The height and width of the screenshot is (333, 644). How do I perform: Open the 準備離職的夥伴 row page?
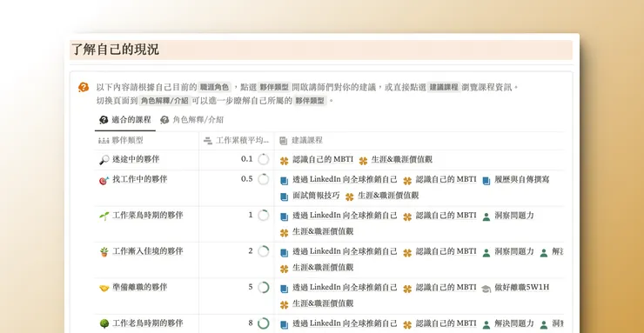pos(139,288)
